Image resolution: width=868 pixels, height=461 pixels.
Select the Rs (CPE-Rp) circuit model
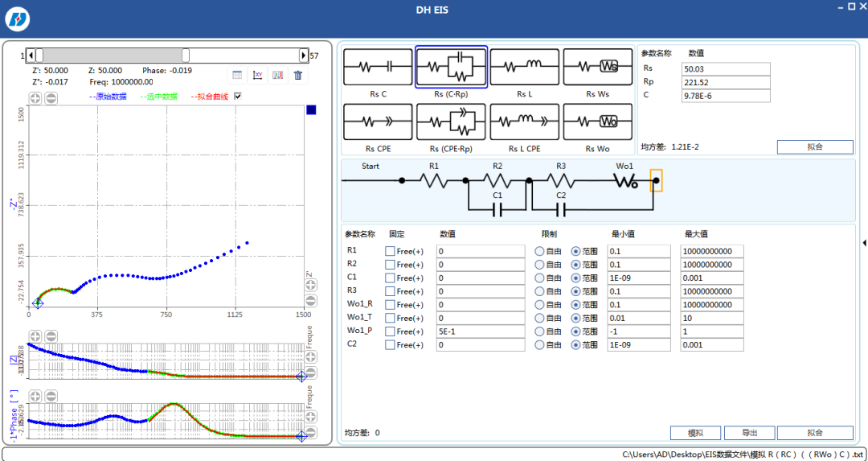pyautogui.click(x=451, y=122)
